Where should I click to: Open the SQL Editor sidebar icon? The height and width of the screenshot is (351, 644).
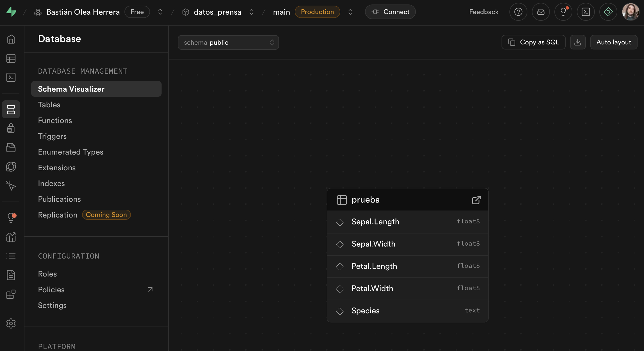tap(11, 77)
